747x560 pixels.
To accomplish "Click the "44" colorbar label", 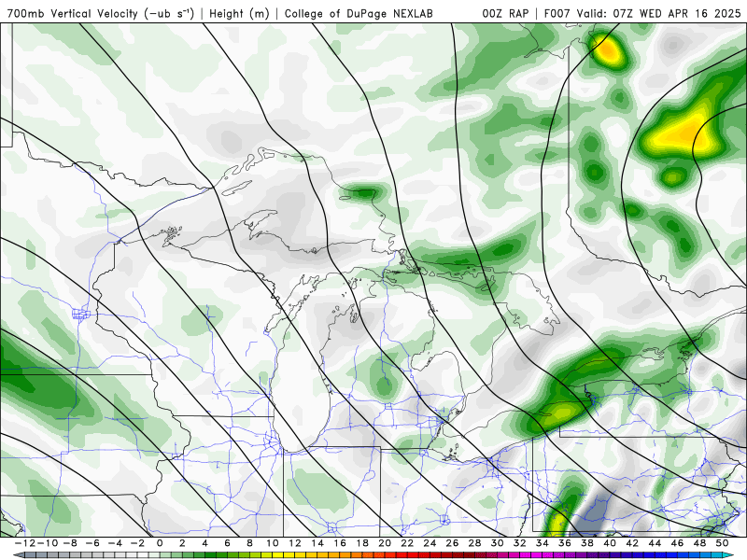I will (655, 543).
